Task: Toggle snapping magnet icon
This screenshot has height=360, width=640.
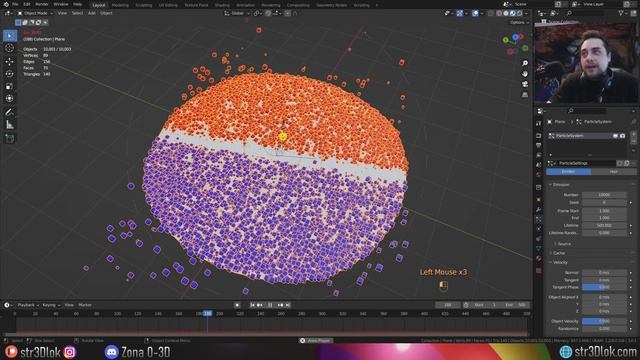Action: [268, 13]
